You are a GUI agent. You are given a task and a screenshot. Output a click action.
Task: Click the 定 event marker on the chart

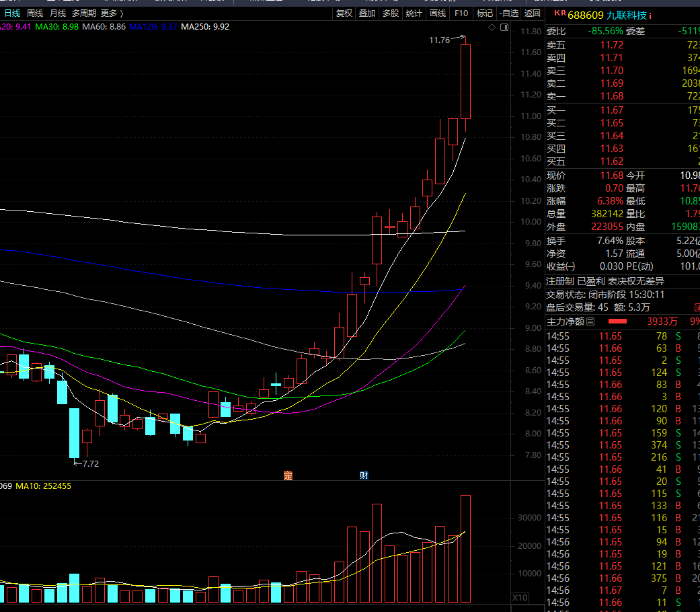tap(288, 475)
